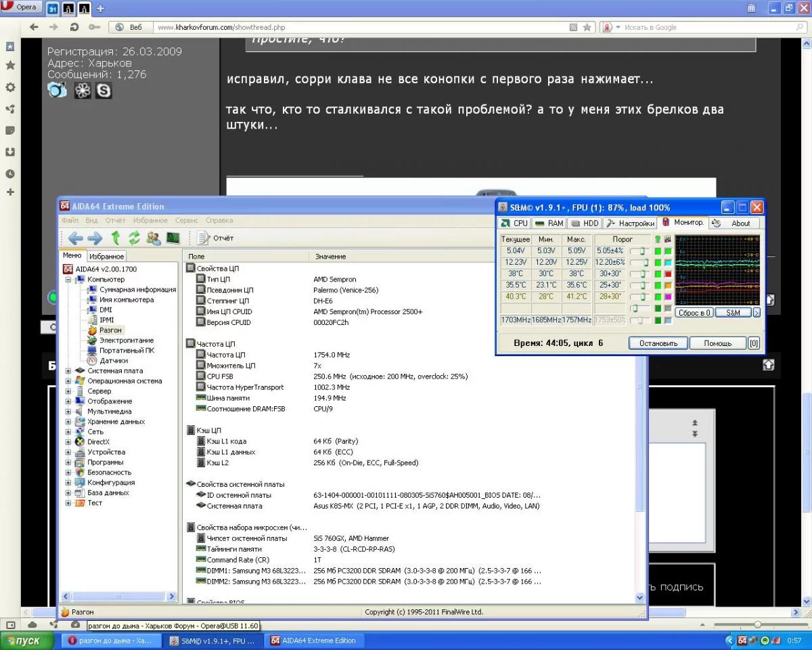Add a panel with sidebar plus icon
The image size is (812, 650).
pos(10,192)
